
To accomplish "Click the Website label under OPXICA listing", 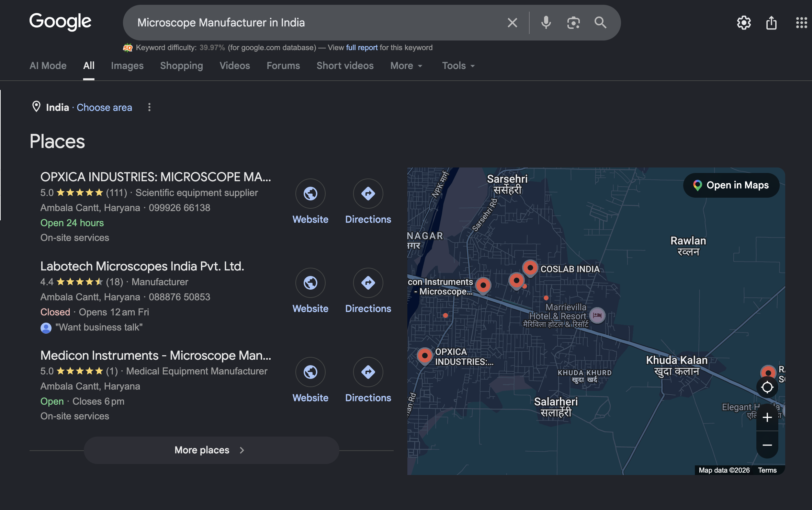I will [x=310, y=219].
